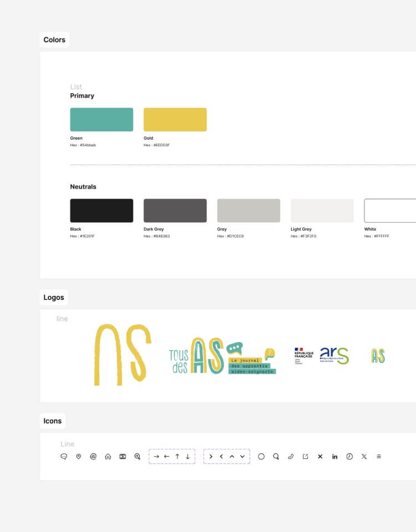This screenshot has width=416, height=532.
Task: Click the small AS logo
Action: coord(378,356)
